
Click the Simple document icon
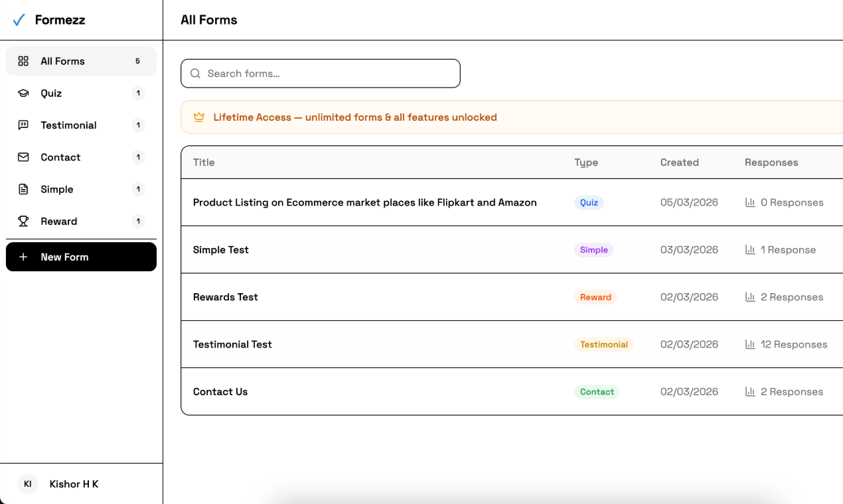(23, 189)
